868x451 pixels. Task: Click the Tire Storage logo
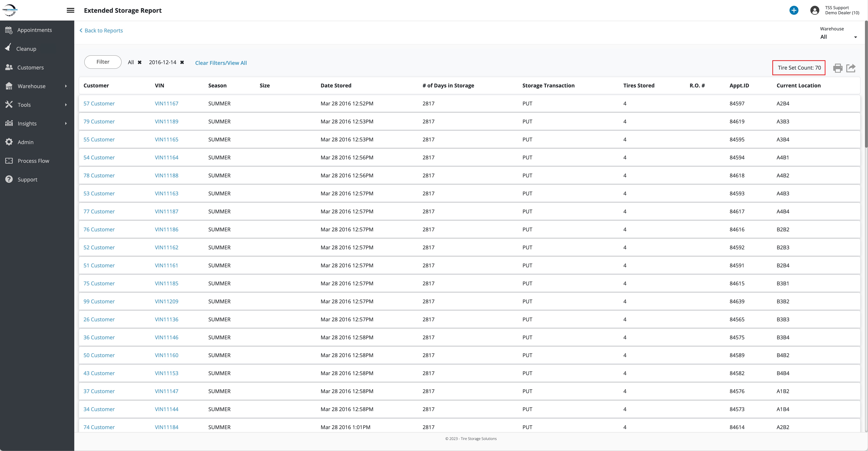(x=10, y=10)
